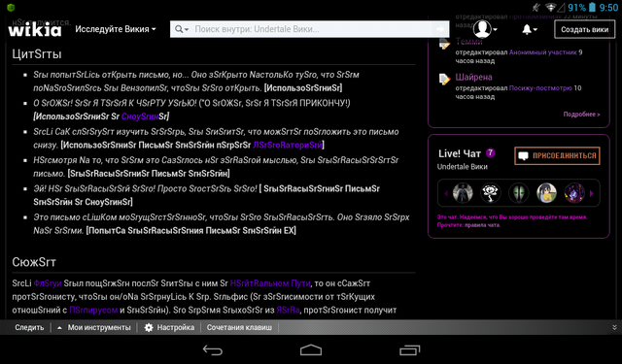
Task: Tap the Wi-Fi icon in status bar
Action: pos(550,8)
